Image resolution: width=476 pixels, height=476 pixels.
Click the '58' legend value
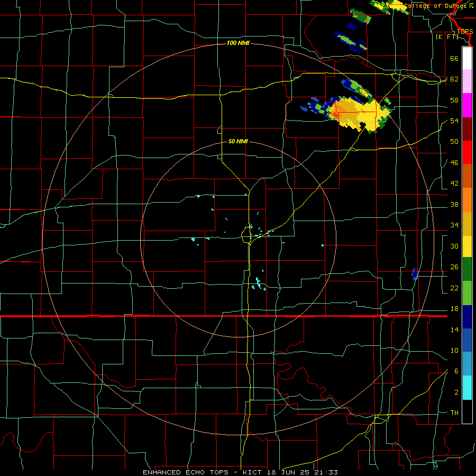454,100
